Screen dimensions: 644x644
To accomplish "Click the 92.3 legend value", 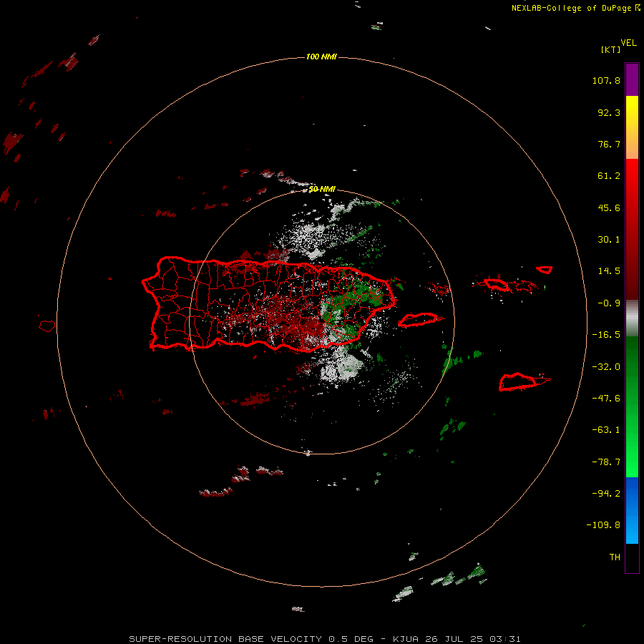I will [609, 112].
